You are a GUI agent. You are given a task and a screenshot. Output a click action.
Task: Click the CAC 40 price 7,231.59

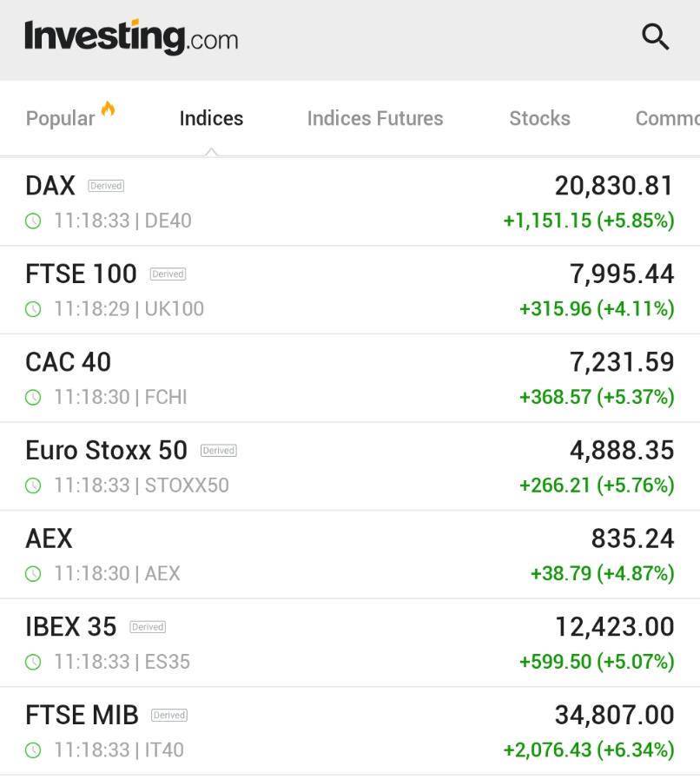pyautogui.click(x=622, y=362)
